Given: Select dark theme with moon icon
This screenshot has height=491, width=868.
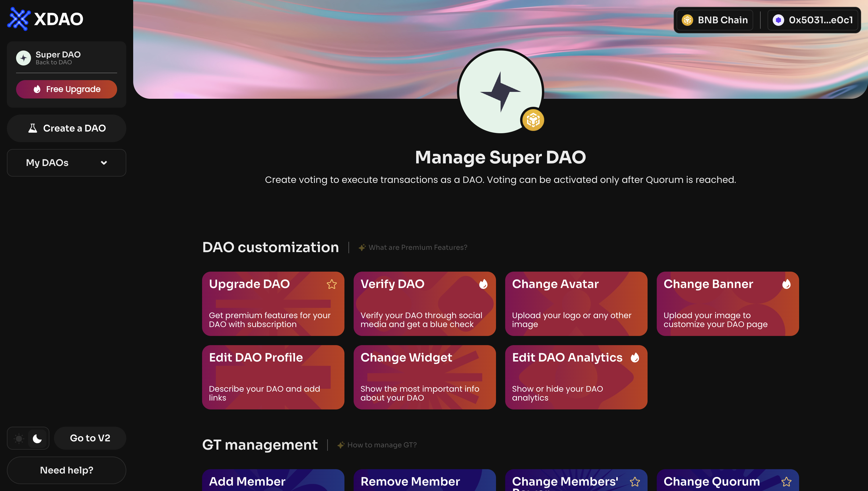Looking at the screenshot, I should (x=37, y=438).
